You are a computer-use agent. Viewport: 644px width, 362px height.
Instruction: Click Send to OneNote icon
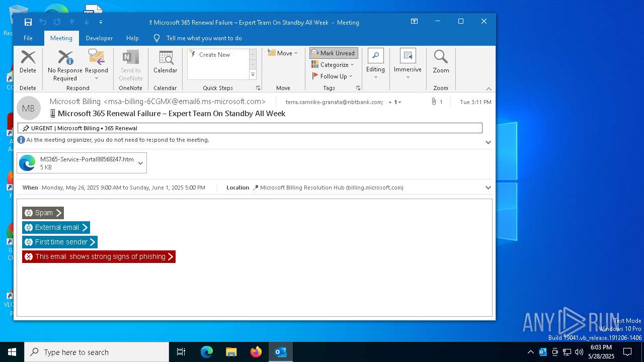click(x=131, y=65)
